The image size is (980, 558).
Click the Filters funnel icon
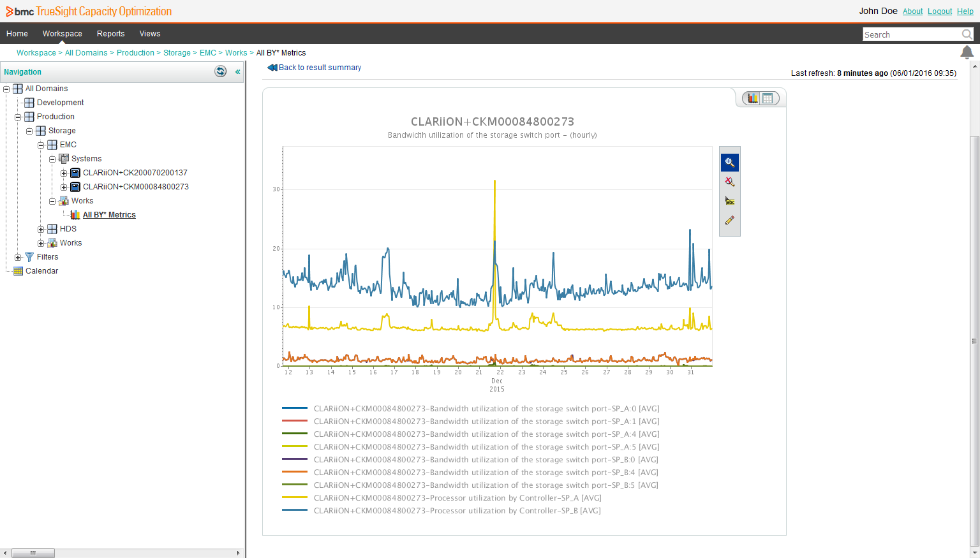tap(29, 257)
